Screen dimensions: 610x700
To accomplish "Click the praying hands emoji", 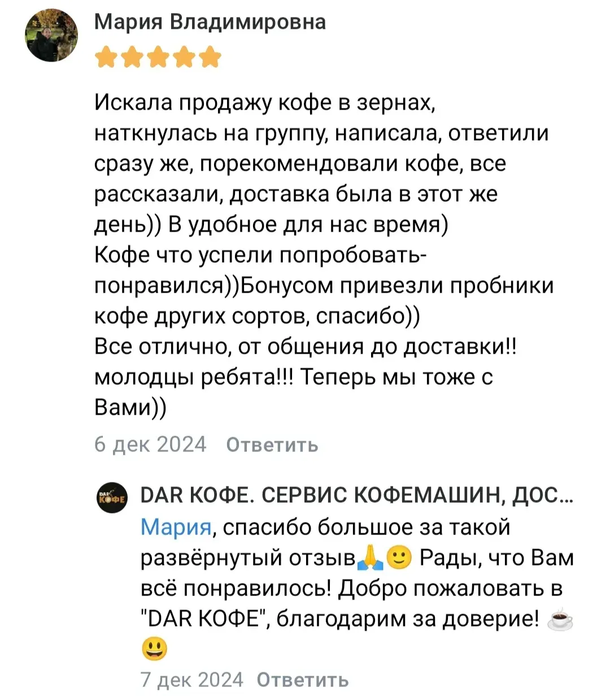I will click(371, 558).
